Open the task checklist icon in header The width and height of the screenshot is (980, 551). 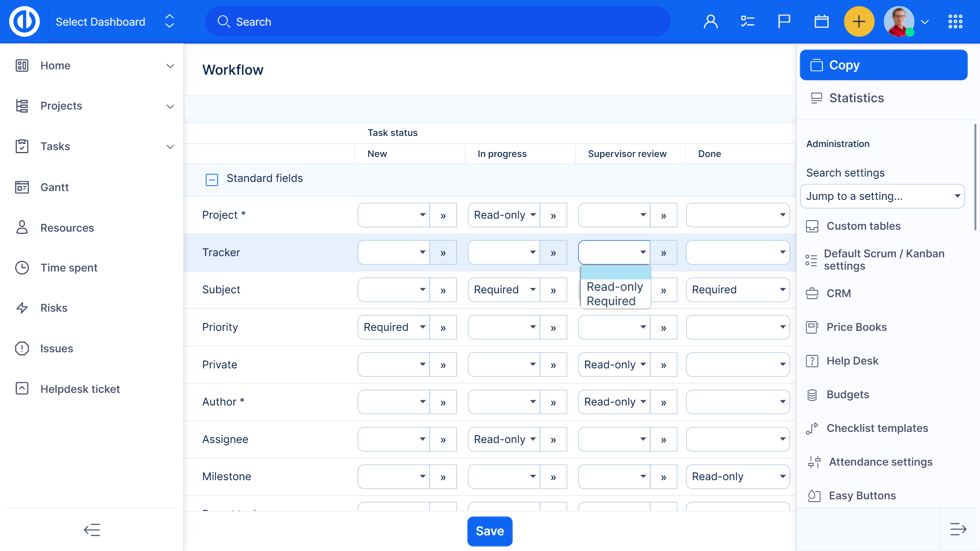point(747,22)
